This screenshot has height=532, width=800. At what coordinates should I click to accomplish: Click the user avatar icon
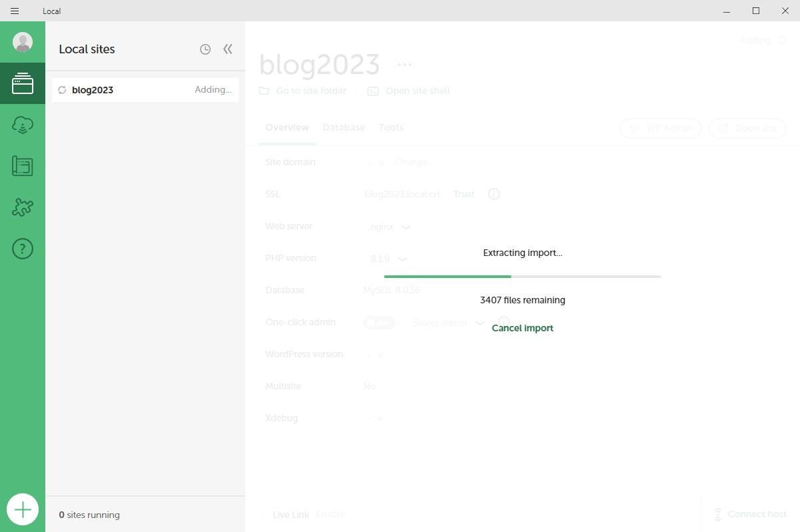click(23, 42)
